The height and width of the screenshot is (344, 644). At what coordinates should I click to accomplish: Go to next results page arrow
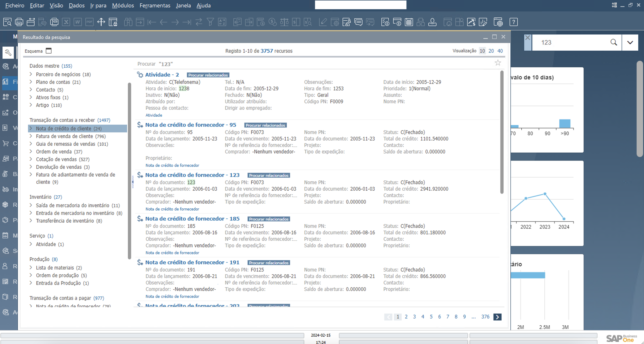tap(497, 317)
